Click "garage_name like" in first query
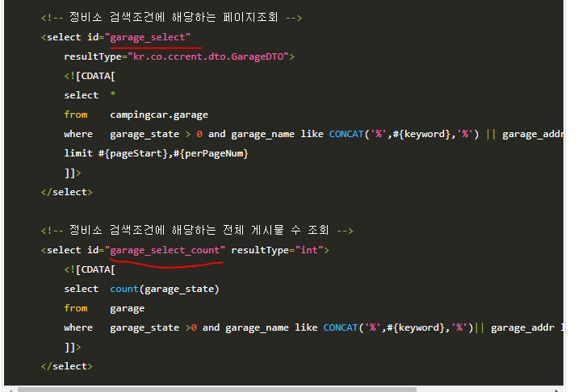582x392 pixels. coord(277,134)
